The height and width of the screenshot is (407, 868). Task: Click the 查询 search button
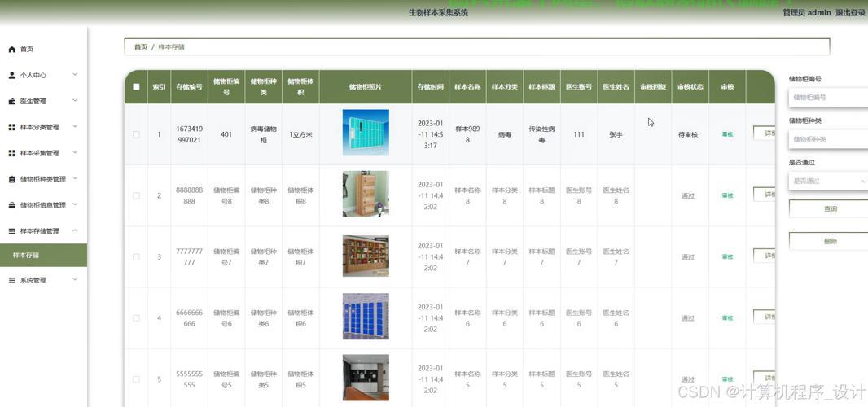click(x=828, y=209)
